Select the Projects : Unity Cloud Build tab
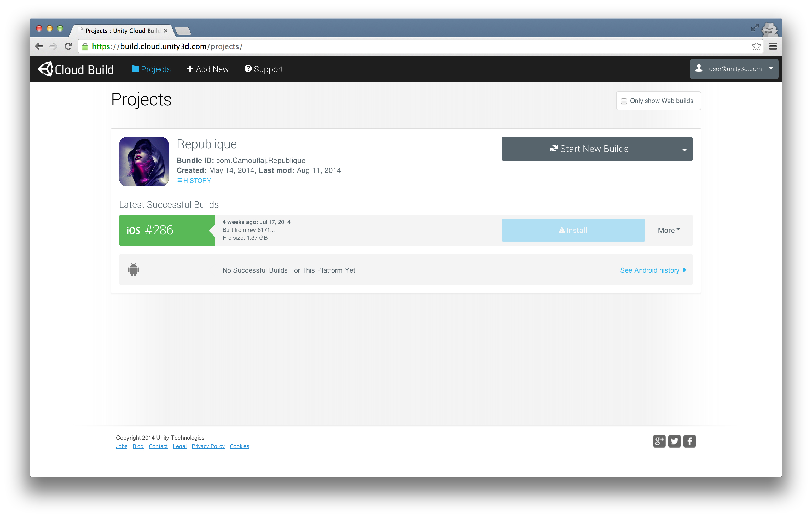 pos(122,31)
